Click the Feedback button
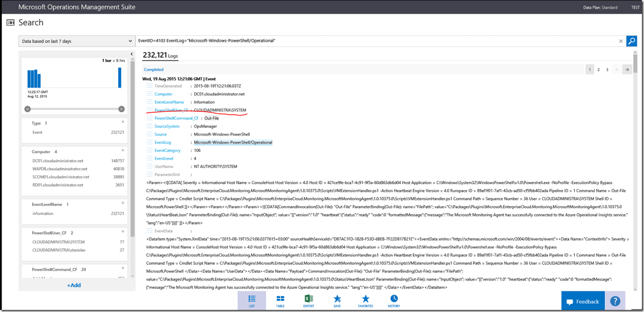The width and height of the screenshot is (644, 312). click(x=582, y=302)
